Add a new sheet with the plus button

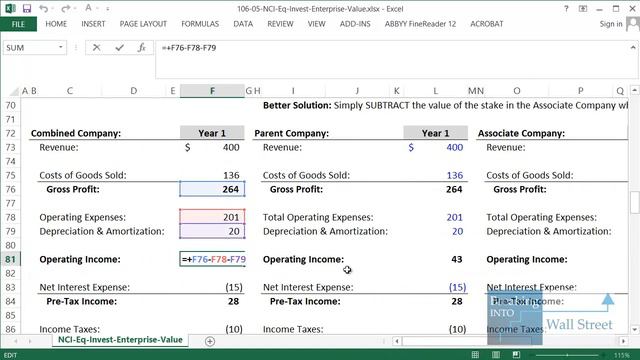point(210,341)
